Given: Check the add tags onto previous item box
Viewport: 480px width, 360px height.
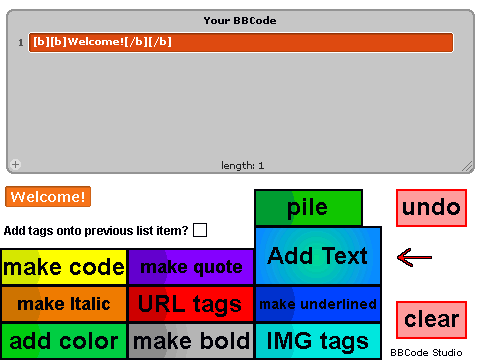Looking at the screenshot, I should pyautogui.click(x=200, y=230).
